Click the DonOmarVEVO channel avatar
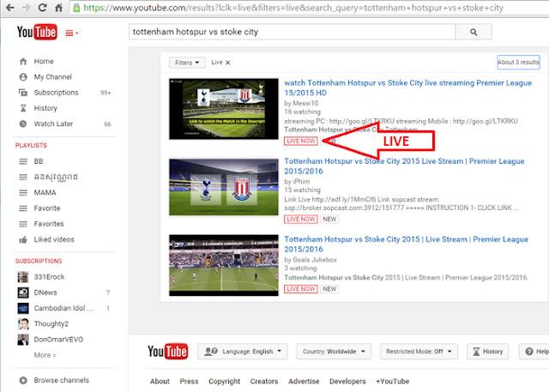549x392 pixels. click(x=23, y=340)
